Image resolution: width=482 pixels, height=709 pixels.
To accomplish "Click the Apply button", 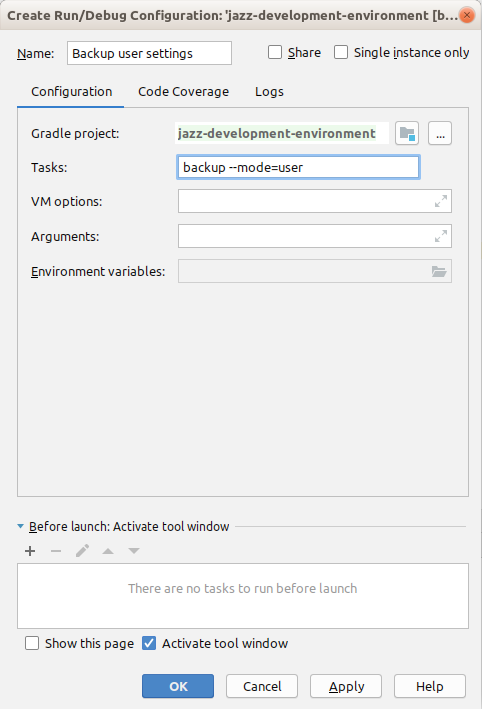I will (346, 686).
